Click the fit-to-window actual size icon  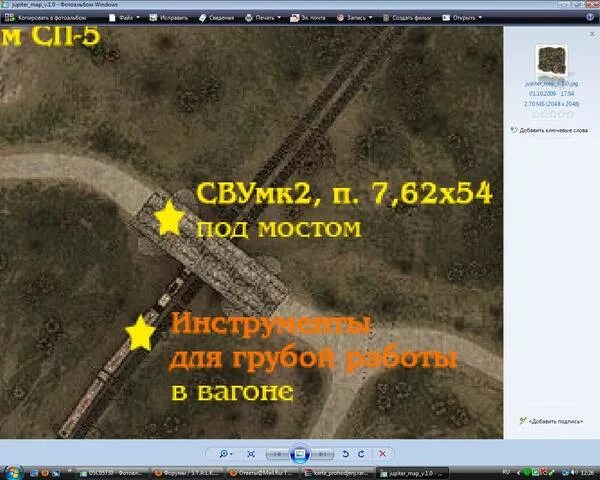251,454
